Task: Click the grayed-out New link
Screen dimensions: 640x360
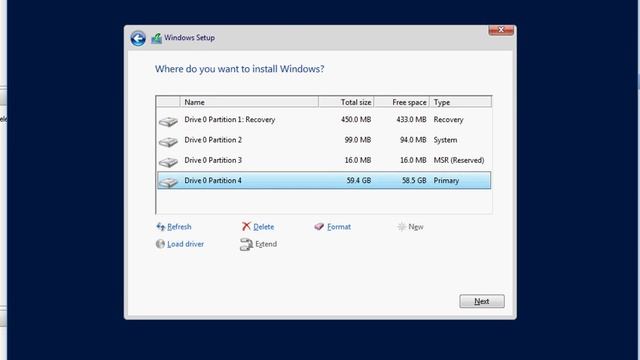Action: point(416,227)
